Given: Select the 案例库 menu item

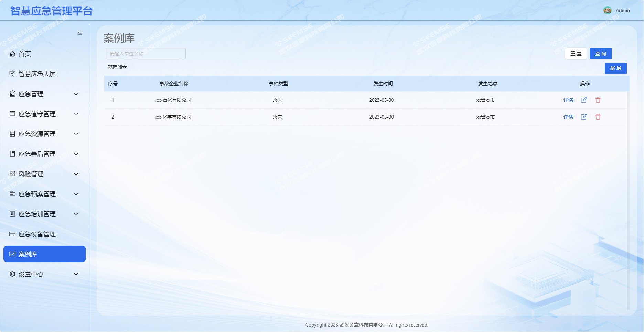Looking at the screenshot, I should click(44, 254).
